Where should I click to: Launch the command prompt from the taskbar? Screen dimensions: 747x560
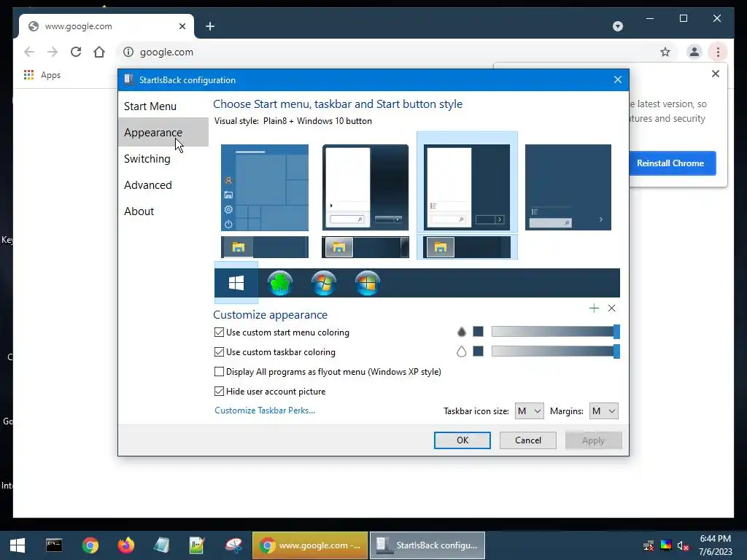54,545
